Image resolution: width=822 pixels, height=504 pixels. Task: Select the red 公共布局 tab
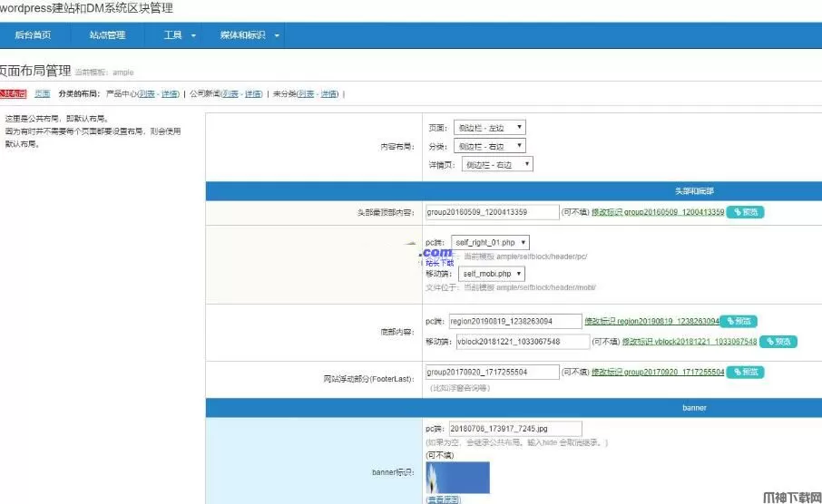(12, 93)
